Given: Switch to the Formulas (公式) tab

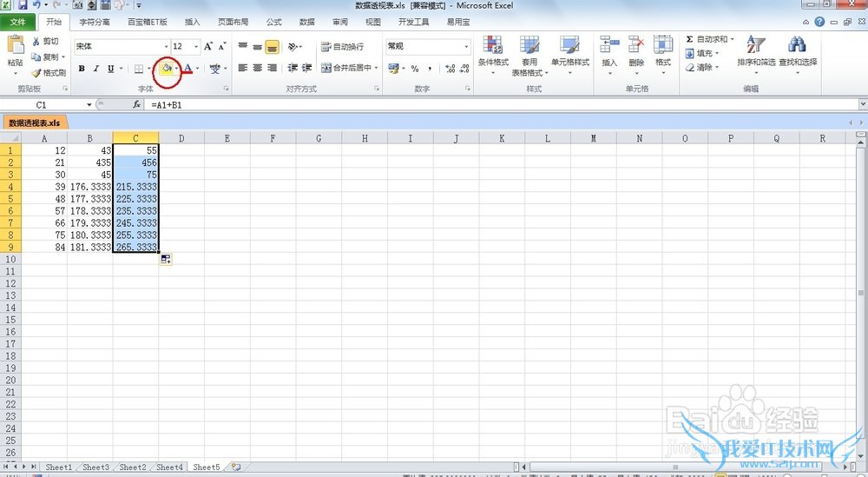Looking at the screenshot, I should pyautogui.click(x=273, y=23).
